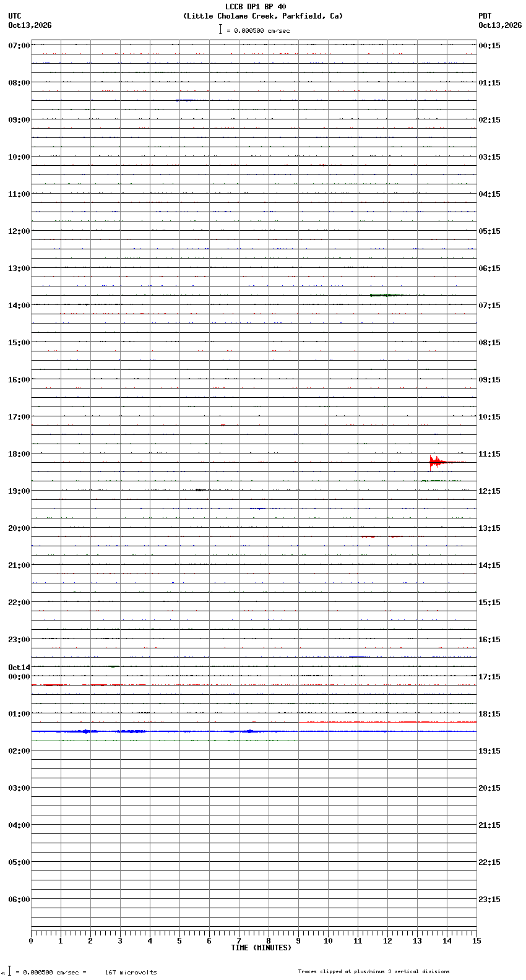
Task: Click the 10:00 UTC time label
Action: (19, 157)
